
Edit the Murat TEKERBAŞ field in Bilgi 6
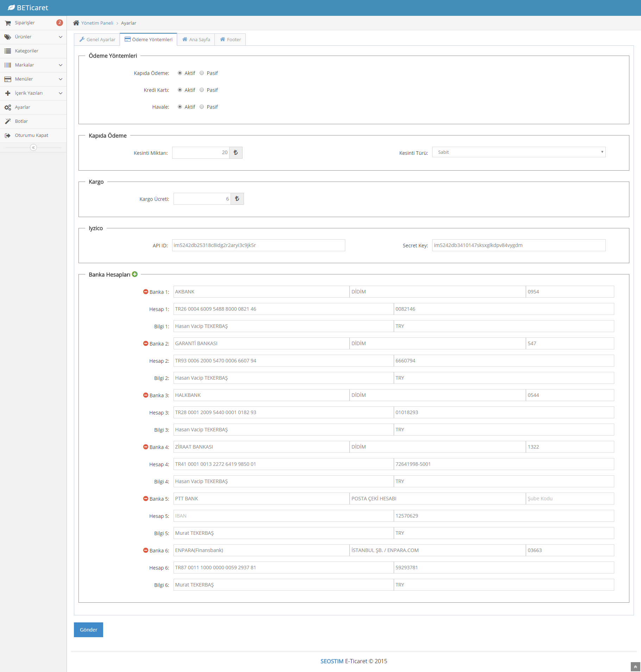[x=283, y=585]
